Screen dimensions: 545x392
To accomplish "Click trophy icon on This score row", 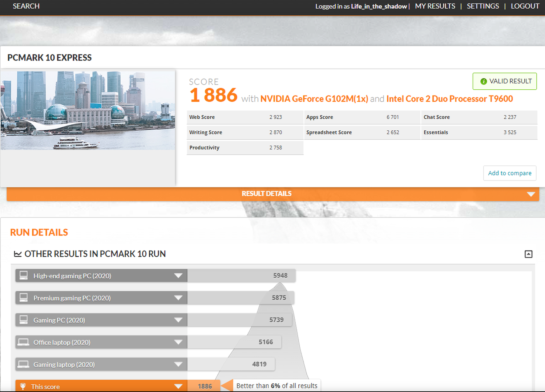I will (x=23, y=387).
